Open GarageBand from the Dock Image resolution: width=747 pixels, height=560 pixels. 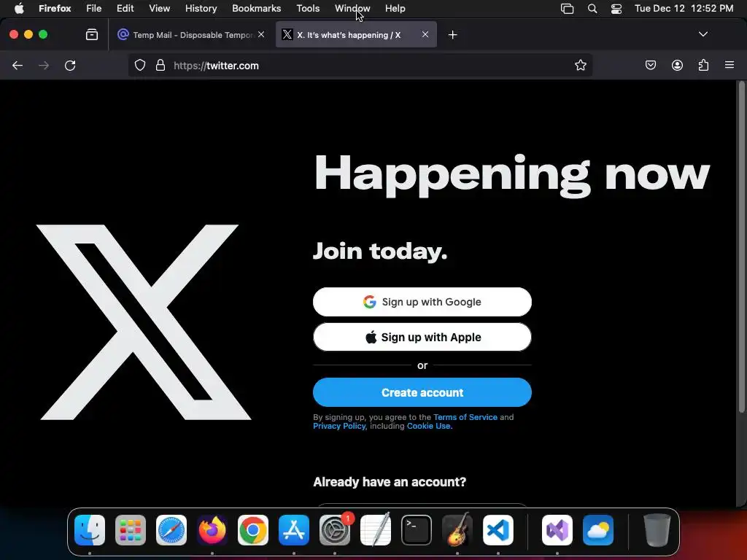click(457, 530)
